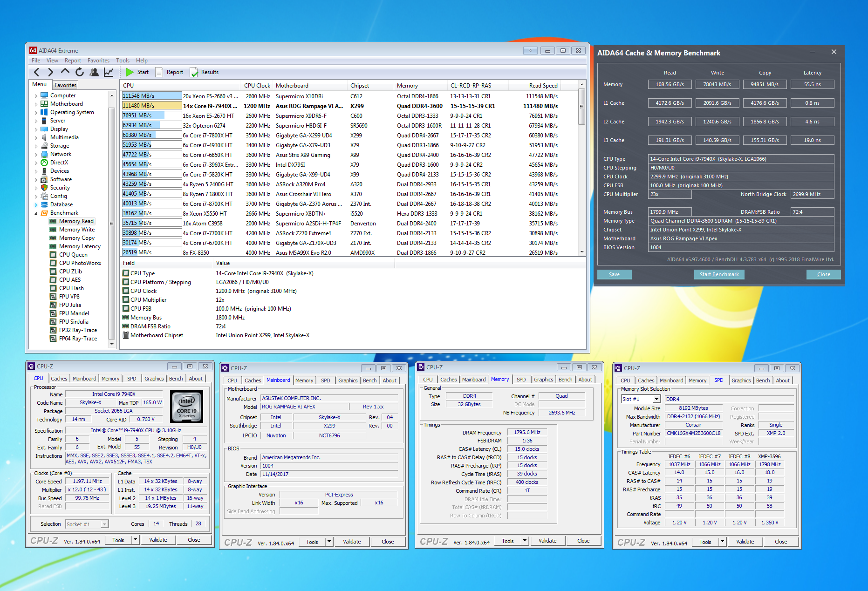
Task: Open CPU PhotoWorxx benchmark
Action: [80, 263]
